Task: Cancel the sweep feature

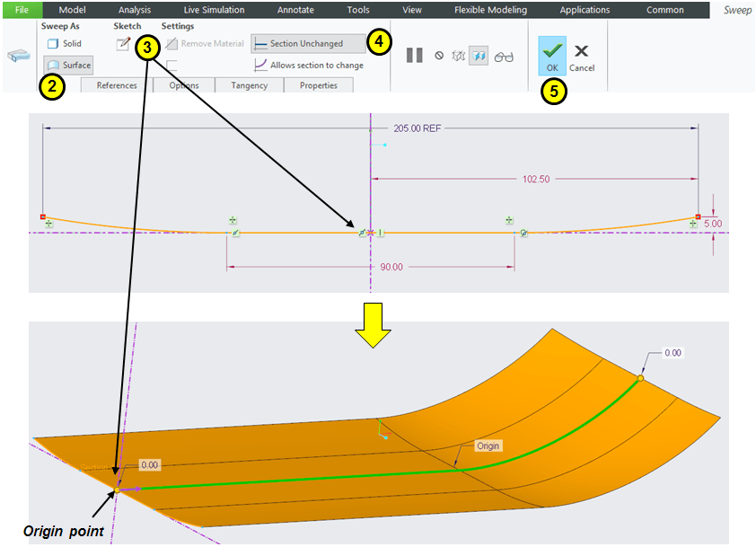Action: (x=581, y=57)
